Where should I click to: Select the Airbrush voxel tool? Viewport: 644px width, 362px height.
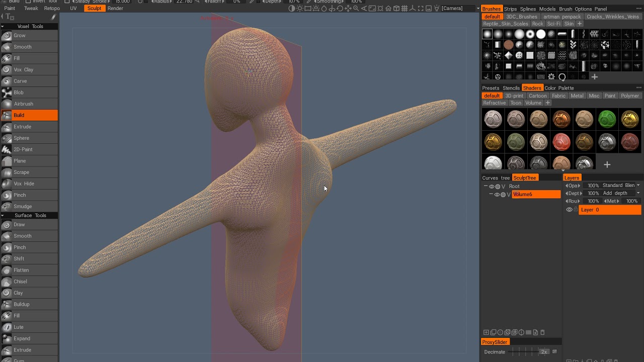[x=29, y=104]
